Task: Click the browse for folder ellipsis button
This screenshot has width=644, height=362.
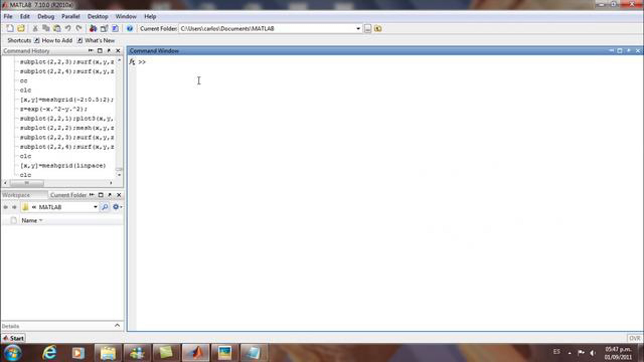Action: 368,28
